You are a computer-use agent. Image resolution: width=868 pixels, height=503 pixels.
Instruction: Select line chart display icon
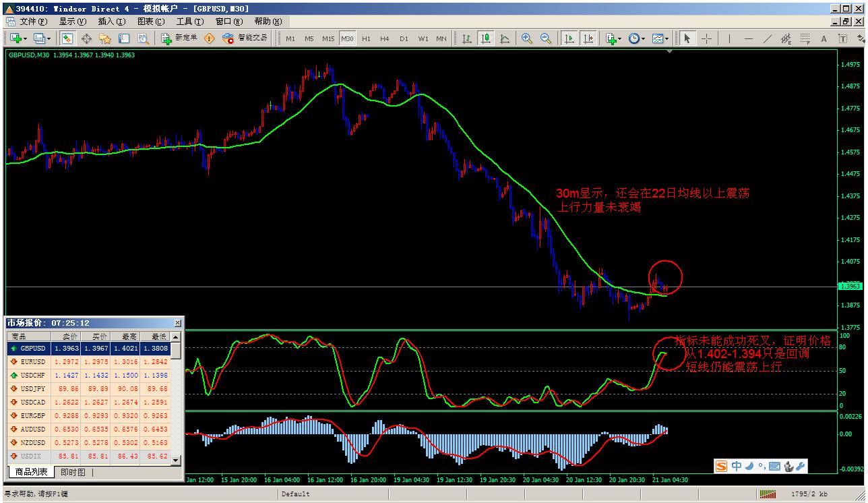504,38
